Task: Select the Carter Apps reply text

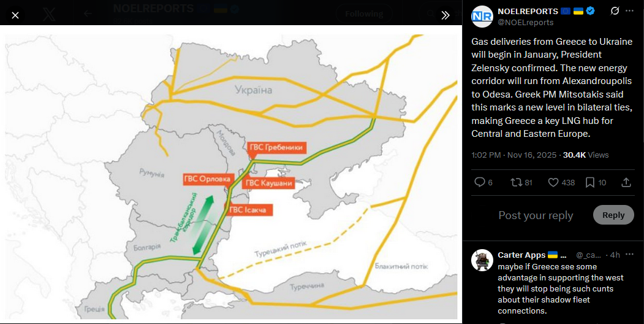Action: (561, 288)
